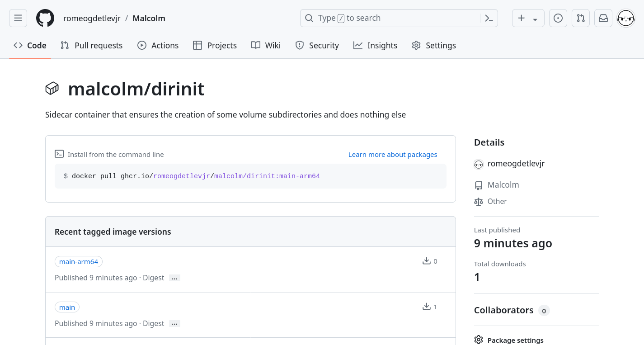Click the Package settings gear icon
The height and width of the screenshot is (345, 644).
[479, 340]
